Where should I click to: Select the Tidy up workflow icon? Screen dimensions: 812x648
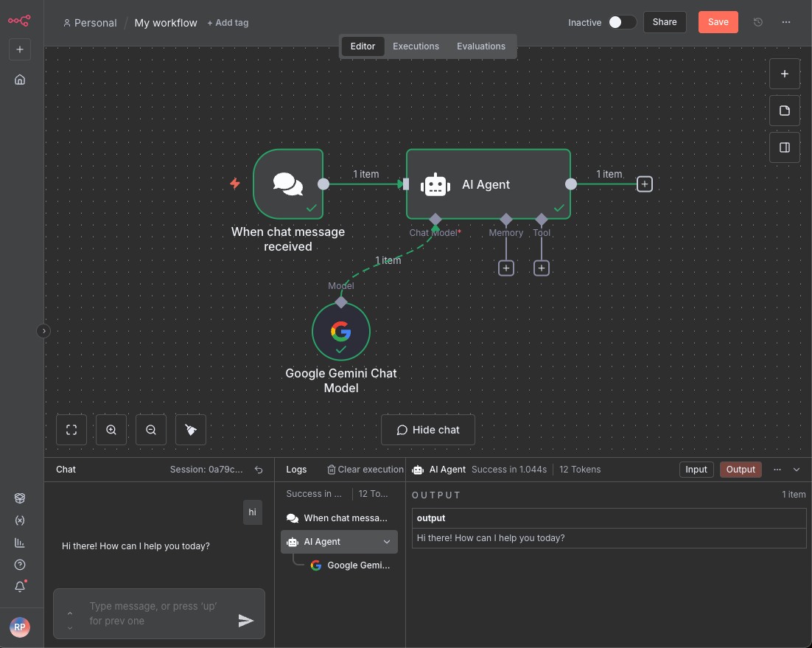[x=191, y=429]
